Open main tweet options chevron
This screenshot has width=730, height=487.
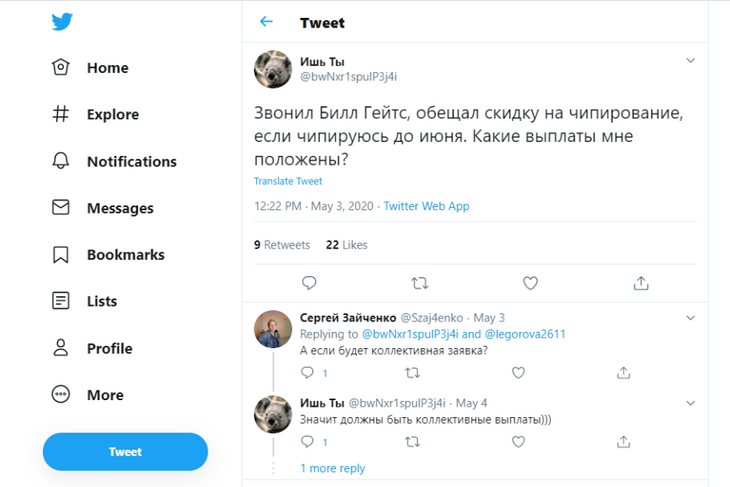[x=690, y=61]
